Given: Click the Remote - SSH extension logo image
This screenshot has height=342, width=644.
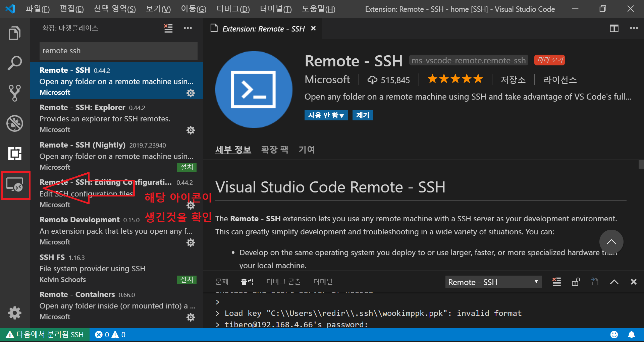Looking at the screenshot, I should click(x=254, y=89).
